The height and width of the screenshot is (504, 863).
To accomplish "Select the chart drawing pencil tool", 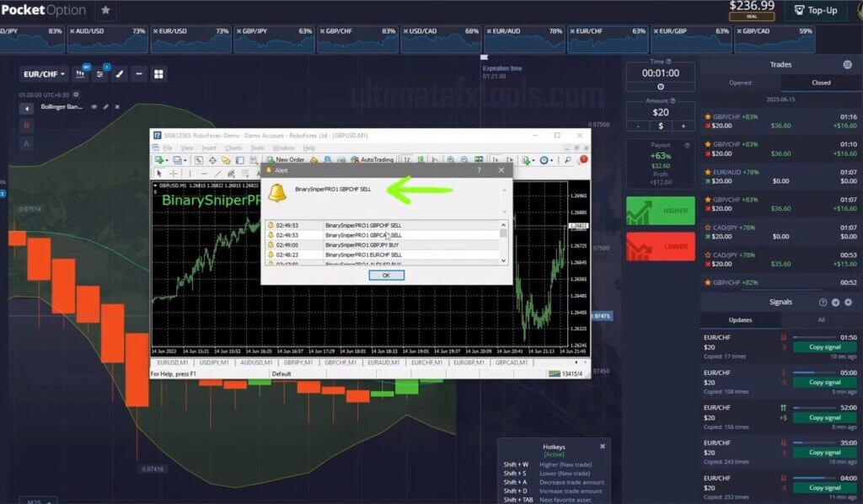I will pos(120,74).
